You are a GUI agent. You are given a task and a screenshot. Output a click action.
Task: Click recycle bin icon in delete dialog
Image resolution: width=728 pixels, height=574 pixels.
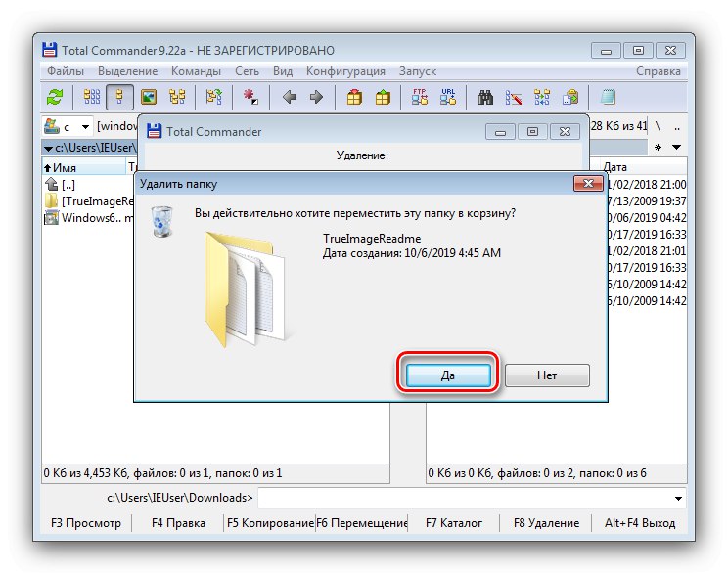pos(162,222)
